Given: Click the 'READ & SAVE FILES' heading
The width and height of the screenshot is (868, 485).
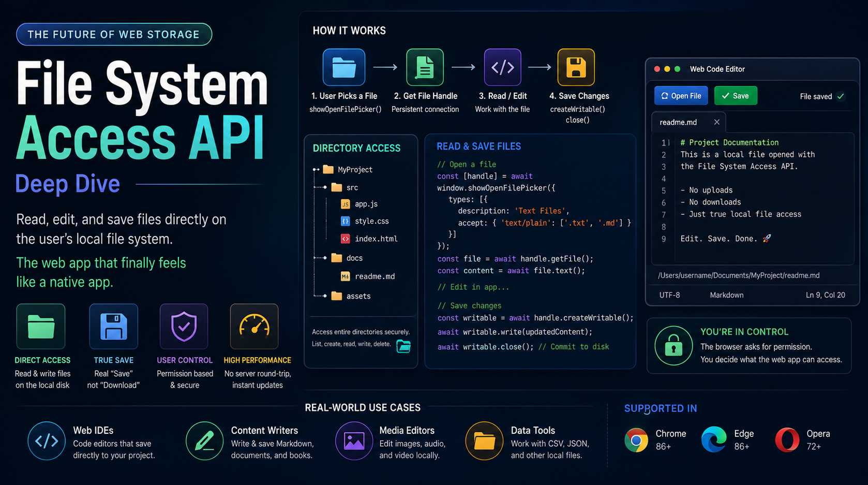Looking at the screenshot, I should point(479,146).
